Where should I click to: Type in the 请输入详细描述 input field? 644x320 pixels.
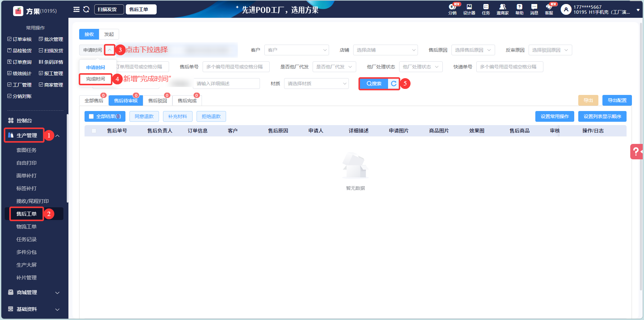click(x=226, y=84)
